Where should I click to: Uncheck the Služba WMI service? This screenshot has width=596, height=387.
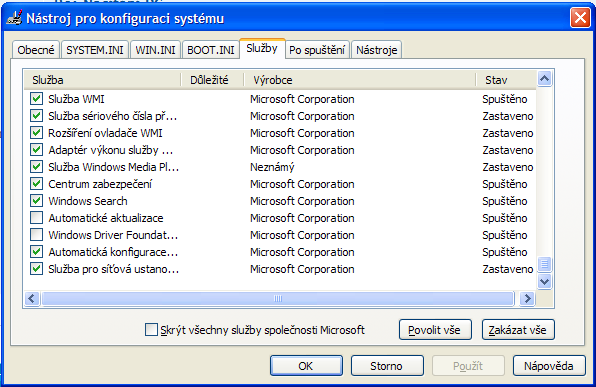(36, 99)
